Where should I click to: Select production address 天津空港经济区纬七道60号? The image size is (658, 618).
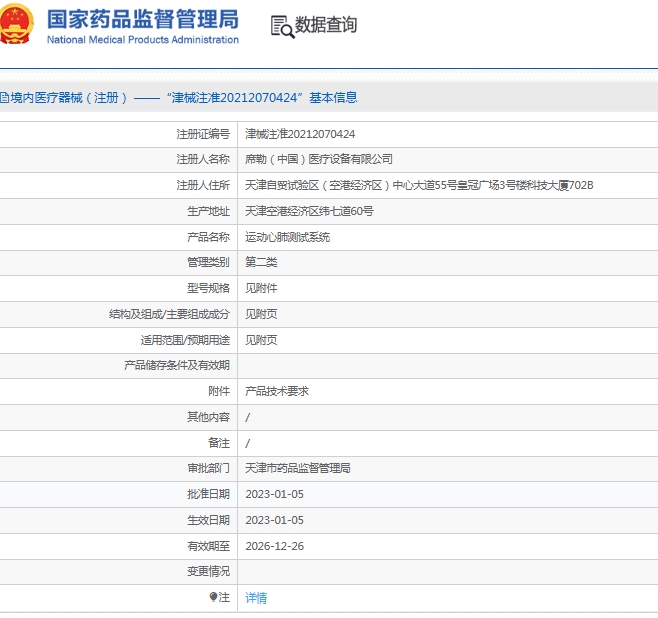click(309, 211)
